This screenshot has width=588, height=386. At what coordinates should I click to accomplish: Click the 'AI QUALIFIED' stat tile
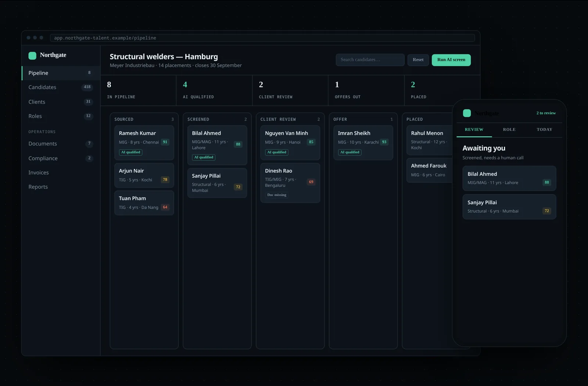coord(214,90)
